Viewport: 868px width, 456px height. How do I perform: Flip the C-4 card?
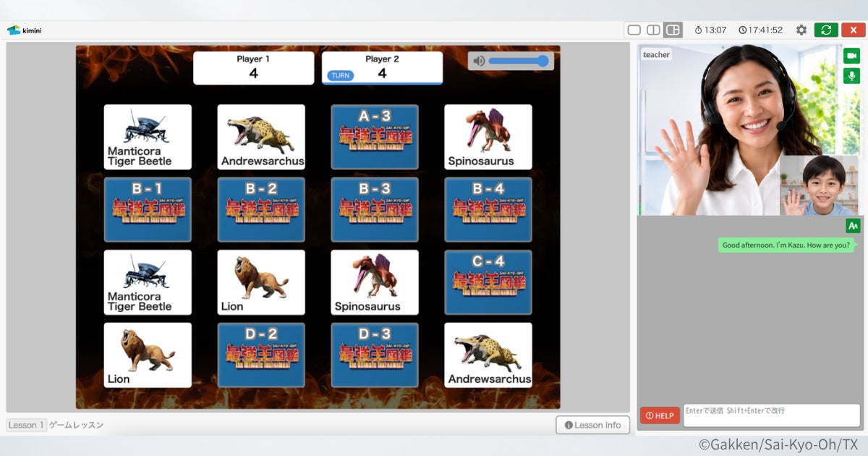(488, 282)
